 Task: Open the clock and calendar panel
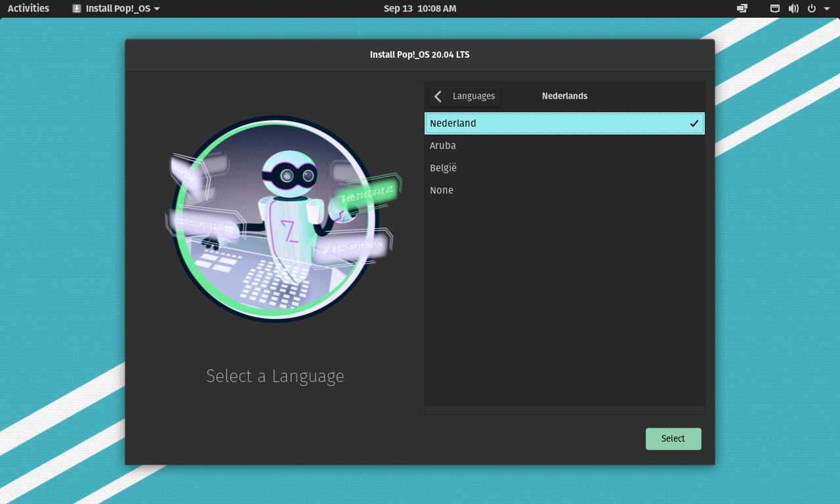[419, 9]
